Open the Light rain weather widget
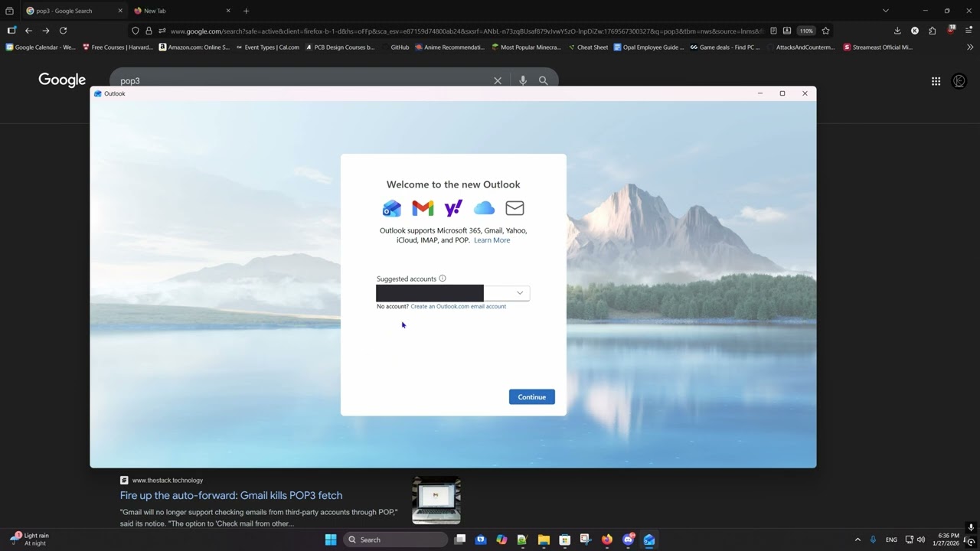 coord(30,540)
